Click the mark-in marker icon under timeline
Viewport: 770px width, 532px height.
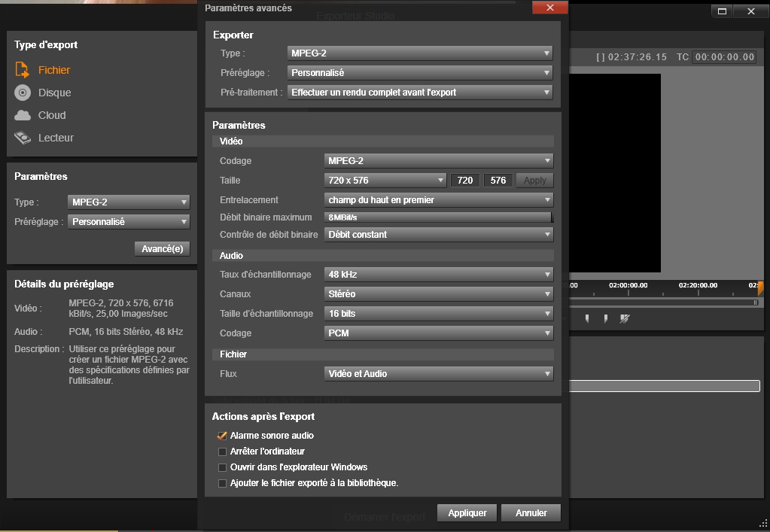tap(587, 319)
